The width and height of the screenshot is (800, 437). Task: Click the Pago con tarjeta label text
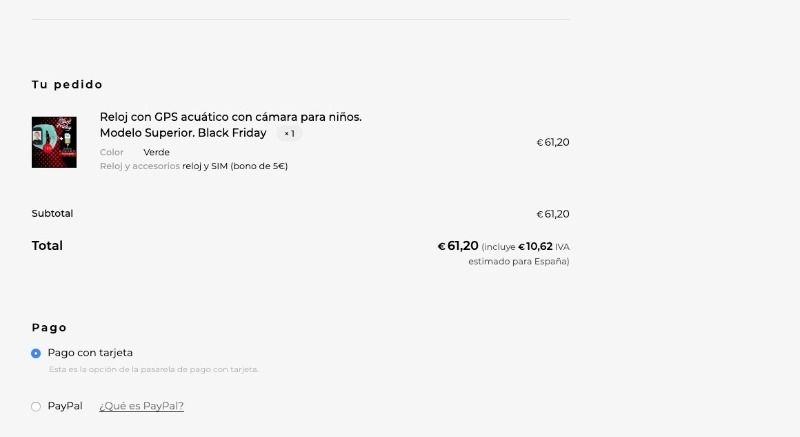pyautogui.click(x=90, y=353)
